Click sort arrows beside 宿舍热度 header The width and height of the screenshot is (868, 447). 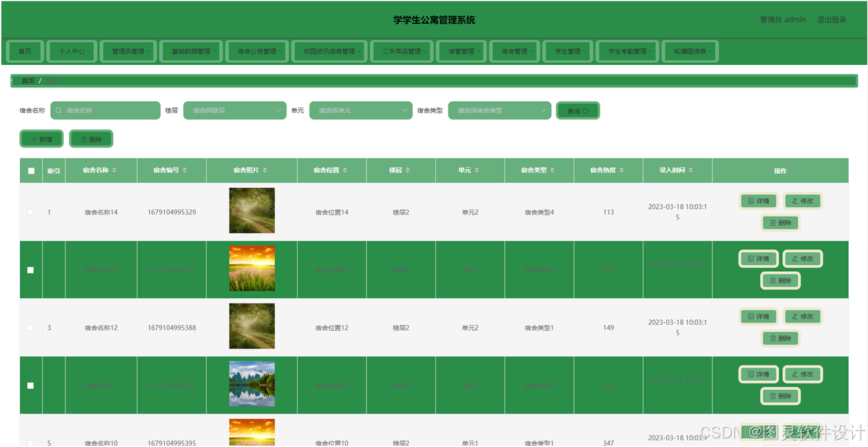622,171
